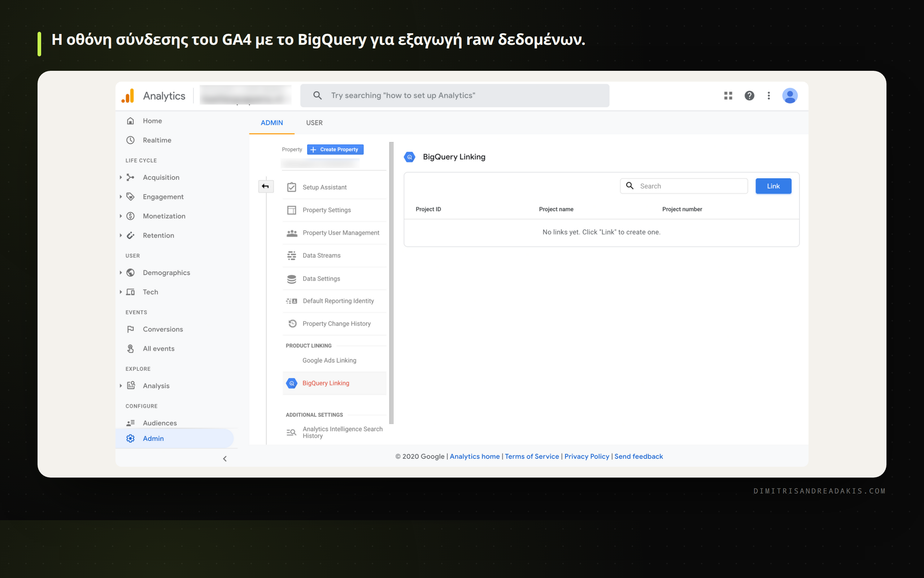The width and height of the screenshot is (924, 578).
Task: Click the Google Analytics logo
Action: point(128,96)
